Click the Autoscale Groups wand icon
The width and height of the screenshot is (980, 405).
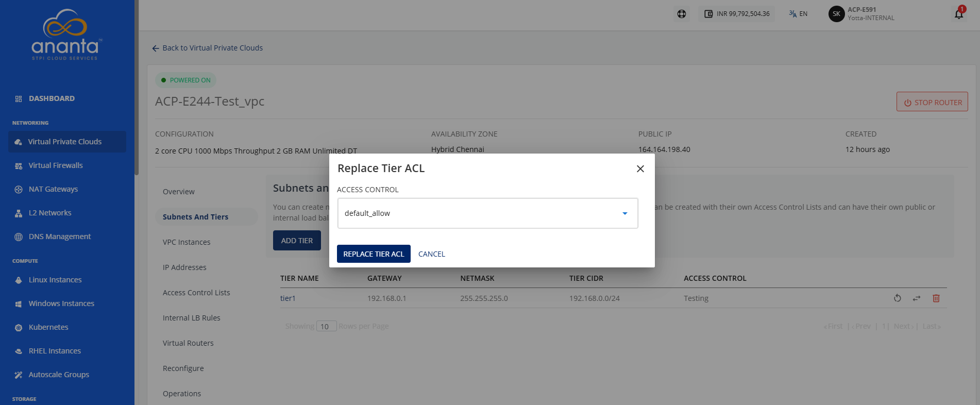click(x=19, y=375)
